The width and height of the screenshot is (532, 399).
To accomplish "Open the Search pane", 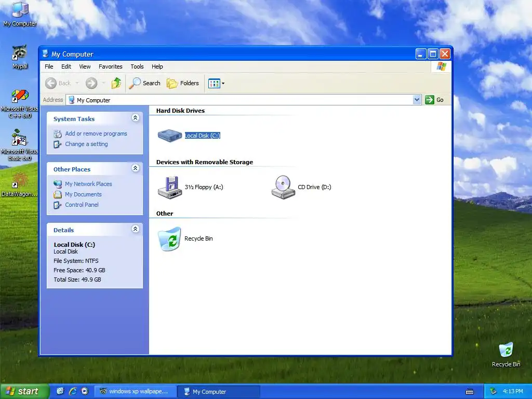I will [145, 83].
